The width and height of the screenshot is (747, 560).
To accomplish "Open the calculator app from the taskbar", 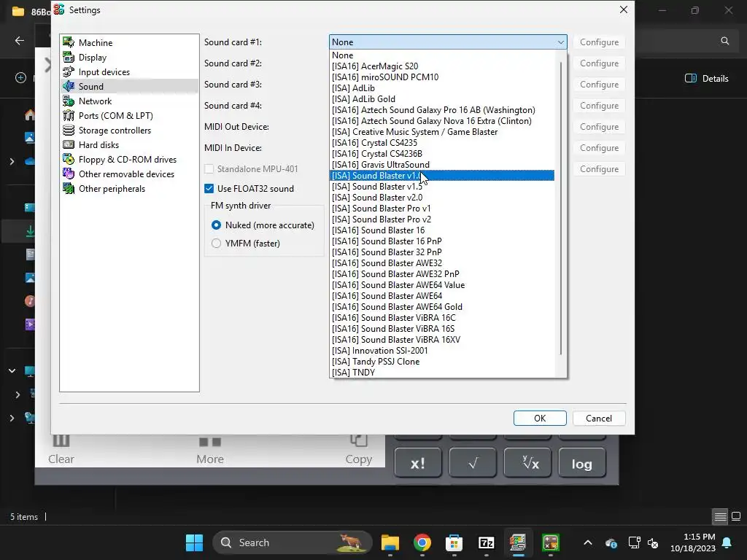I will tap(550, 542).
